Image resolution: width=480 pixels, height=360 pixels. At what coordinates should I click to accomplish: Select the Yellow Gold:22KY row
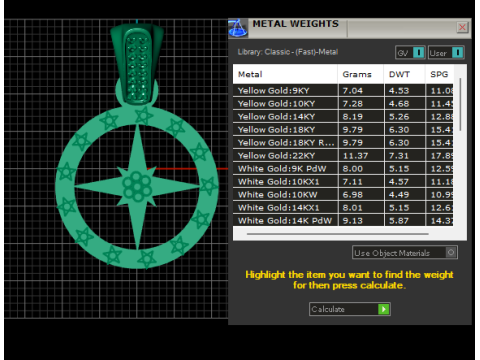click(343, 156)
